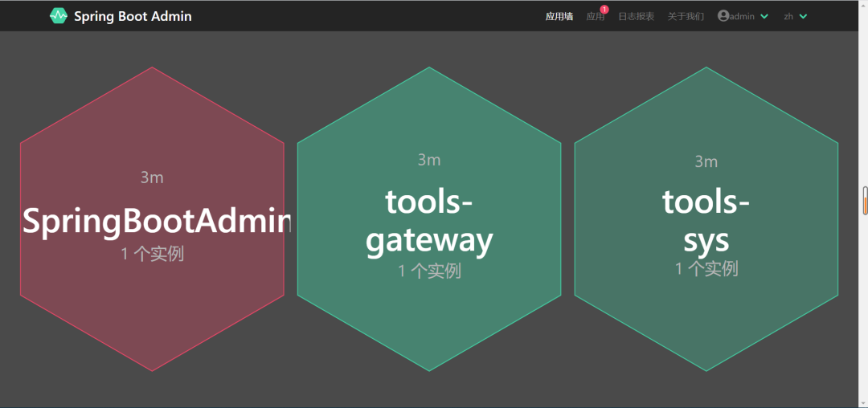Click the 3m uptime in SpringBootAdmin hexagon
Viewport: 868px width, 408px height.
152,177
